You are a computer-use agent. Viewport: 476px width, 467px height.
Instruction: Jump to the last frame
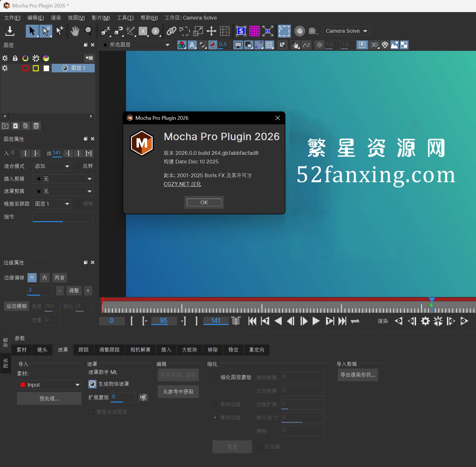tap(342, 321)
